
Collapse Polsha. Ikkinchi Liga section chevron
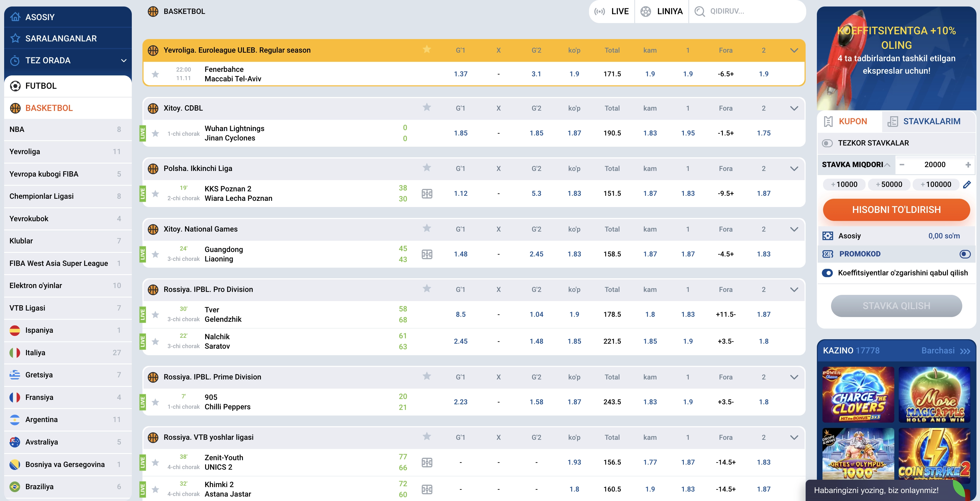click(794, 169)
